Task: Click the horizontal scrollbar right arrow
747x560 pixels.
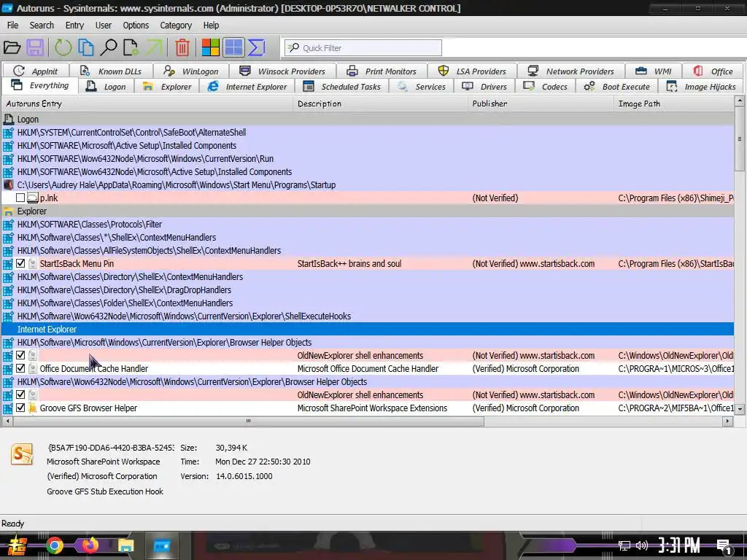Action: [x=727, y=421]
